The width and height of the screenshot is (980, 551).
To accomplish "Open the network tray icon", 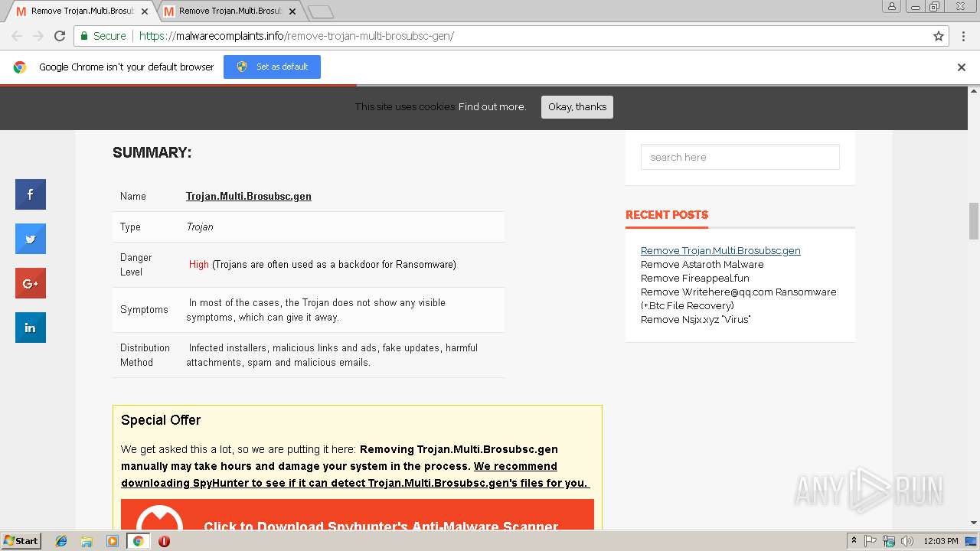I will point(889,541).
